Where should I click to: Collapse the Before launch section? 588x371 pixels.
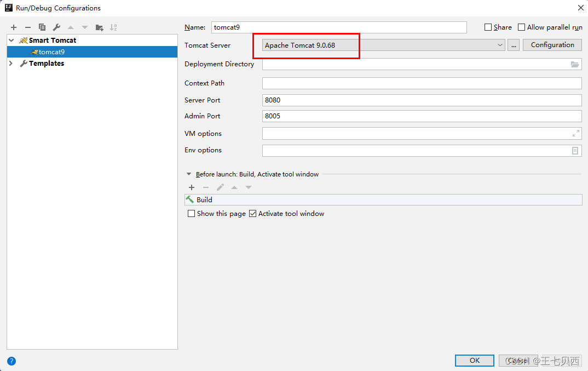pyautogui.click(x=189, y=174)
